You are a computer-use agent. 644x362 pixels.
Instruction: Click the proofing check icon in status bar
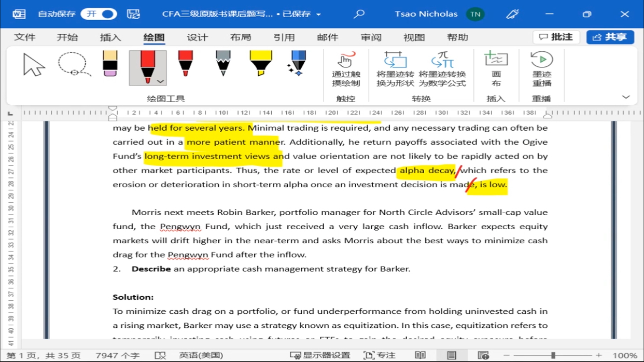160,355
